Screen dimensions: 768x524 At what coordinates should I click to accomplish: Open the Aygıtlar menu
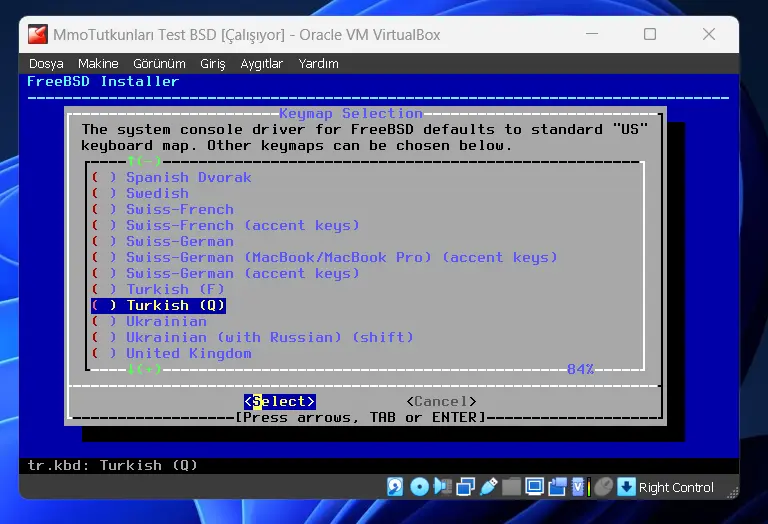click(x=262, y=64)
